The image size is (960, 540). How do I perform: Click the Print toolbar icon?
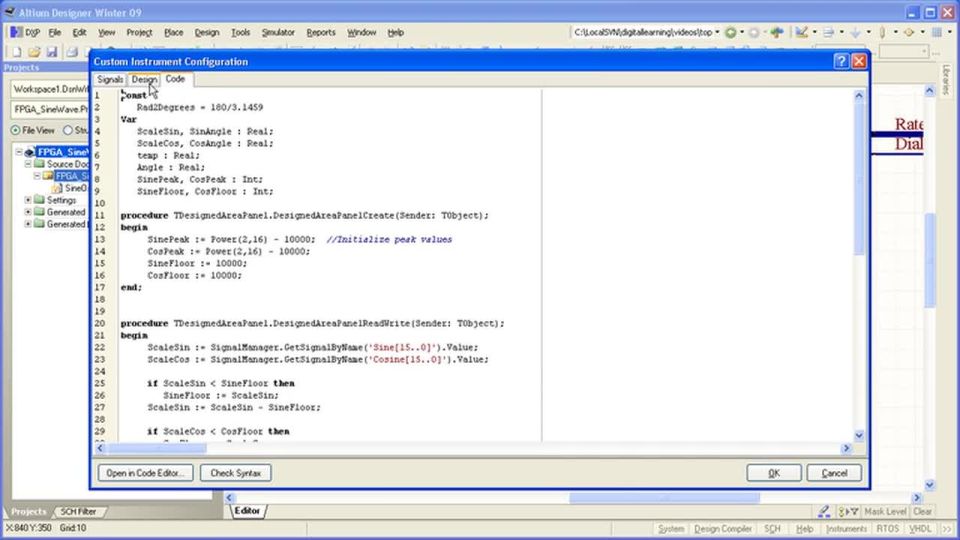72,53
